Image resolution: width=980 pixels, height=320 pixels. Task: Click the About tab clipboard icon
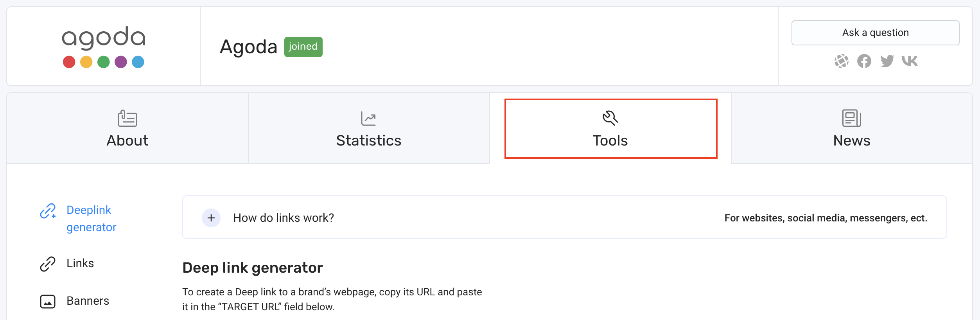[127, 118]
